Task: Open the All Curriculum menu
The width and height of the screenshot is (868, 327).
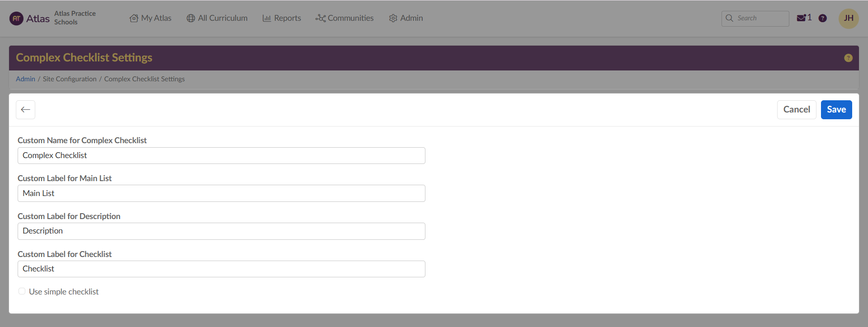Action: [x=217, y=18]
